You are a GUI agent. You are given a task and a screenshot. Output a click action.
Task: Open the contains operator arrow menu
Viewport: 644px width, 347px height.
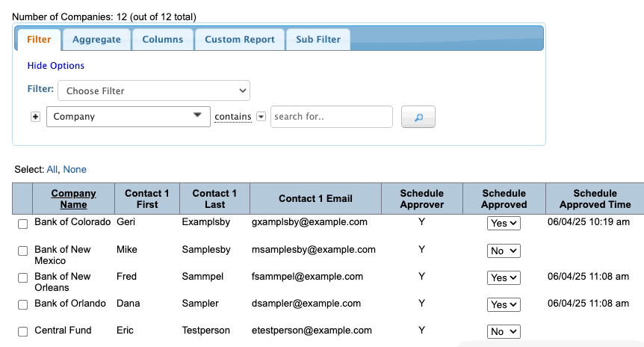point(261,117)
